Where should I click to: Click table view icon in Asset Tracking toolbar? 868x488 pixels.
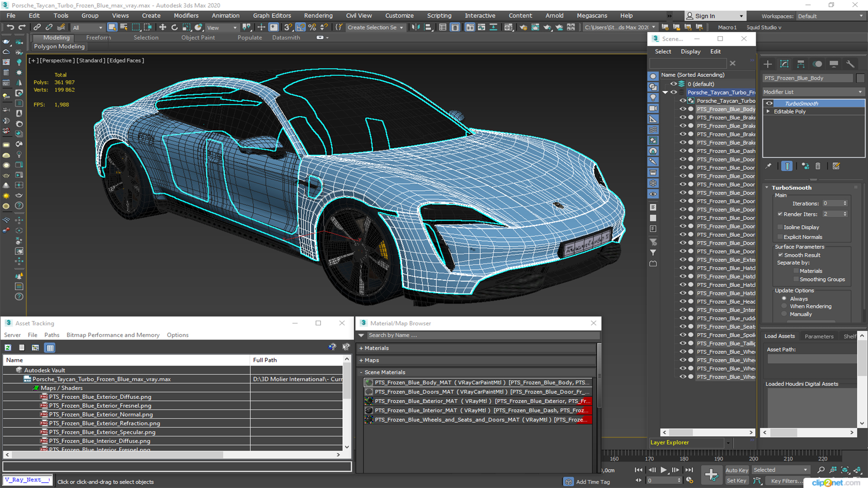point(50,347)
